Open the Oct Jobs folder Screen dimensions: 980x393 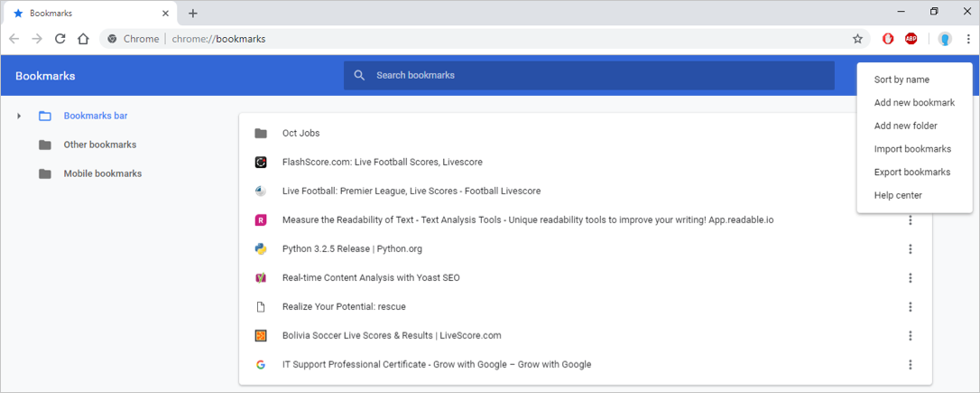(300, 133)
